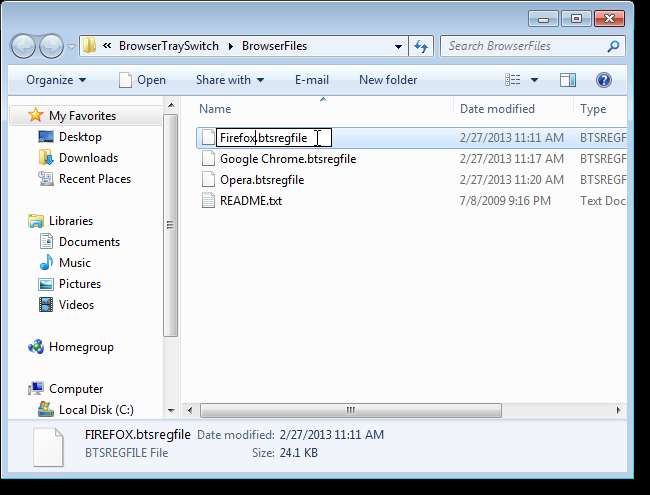The image size is (650, 495).
Task: Click navigation pane scroll up arrow
Action: (x=171, y=106)
